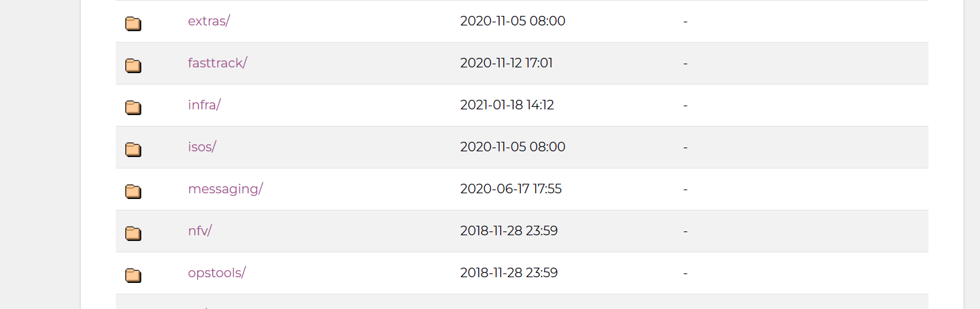
Task: Go to the infra/ directory
Action: (204, 105)
